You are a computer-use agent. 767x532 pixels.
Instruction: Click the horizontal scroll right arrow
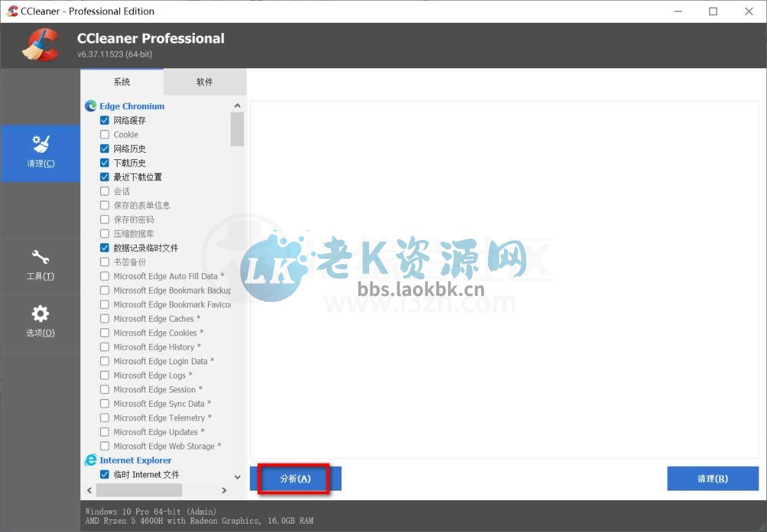click(x=224, y=490)
